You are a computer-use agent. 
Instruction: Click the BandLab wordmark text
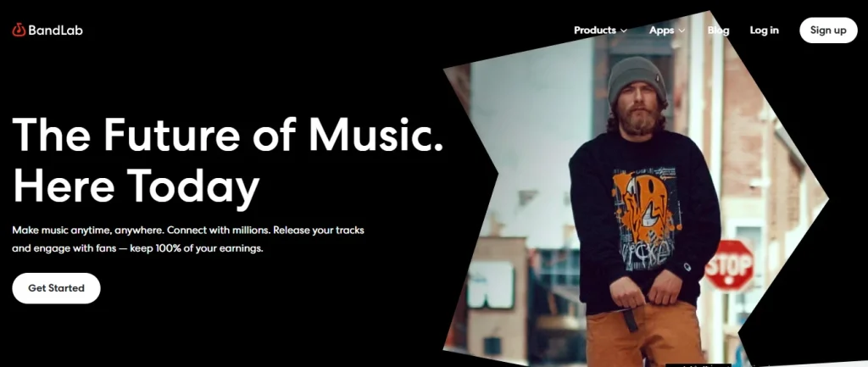click(x=55, y=31)
